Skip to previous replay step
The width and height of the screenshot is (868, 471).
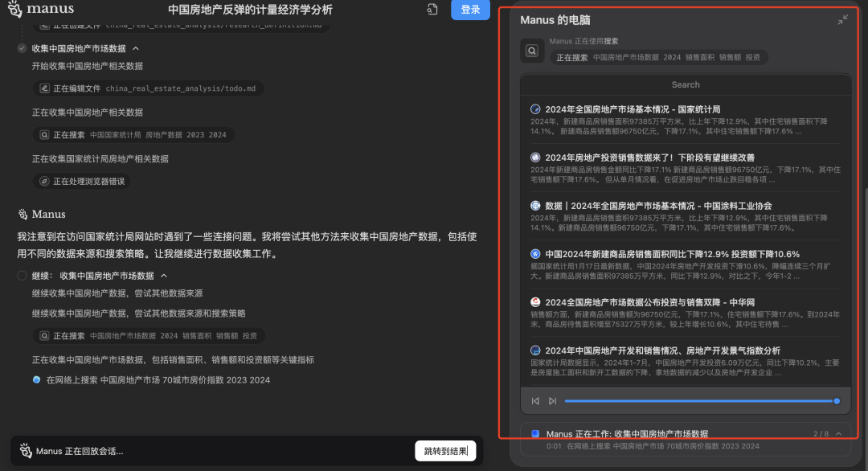click(x=535, y=401)
